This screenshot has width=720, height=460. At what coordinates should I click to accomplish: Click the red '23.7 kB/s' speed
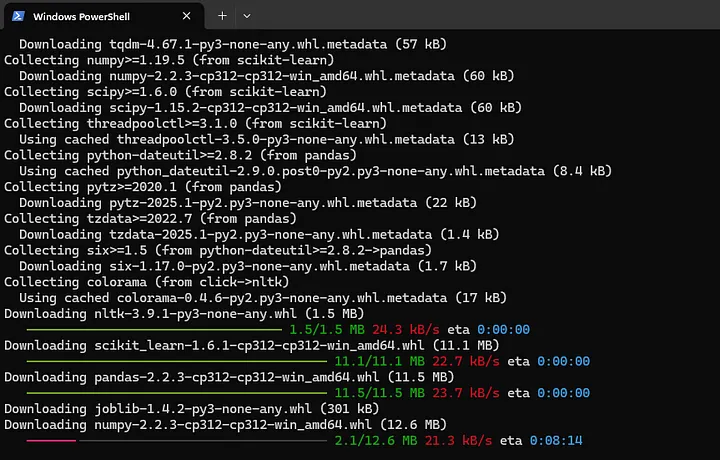[x=466, y=393]
